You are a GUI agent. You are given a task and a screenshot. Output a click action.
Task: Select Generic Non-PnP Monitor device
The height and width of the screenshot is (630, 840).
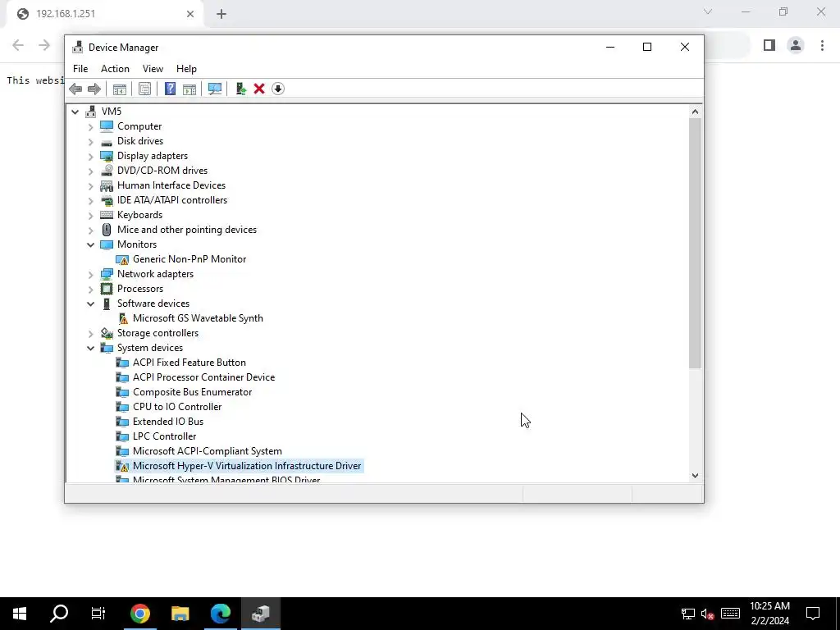click(189, 259)
